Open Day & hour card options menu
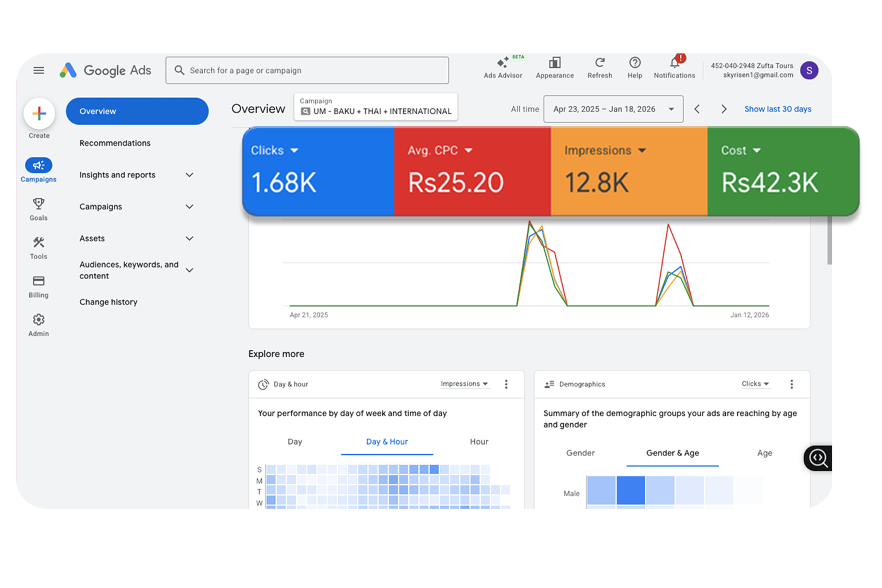This screenshot has height=588, width=882. pos(506,384)
